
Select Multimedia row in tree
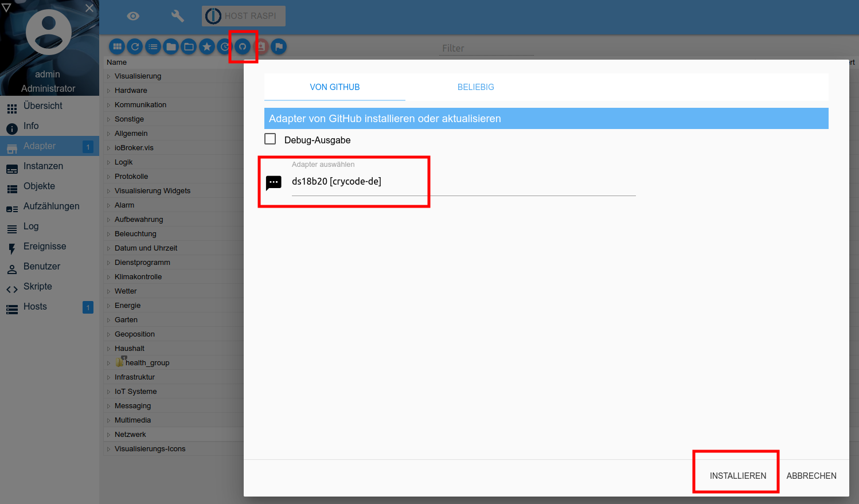[174, 420]
